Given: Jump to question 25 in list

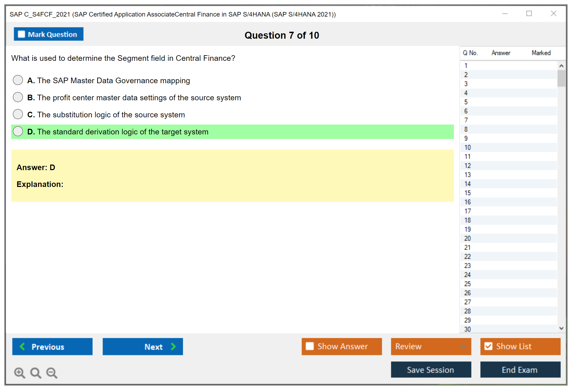Looking at the screenshot, I should [467, 284].
